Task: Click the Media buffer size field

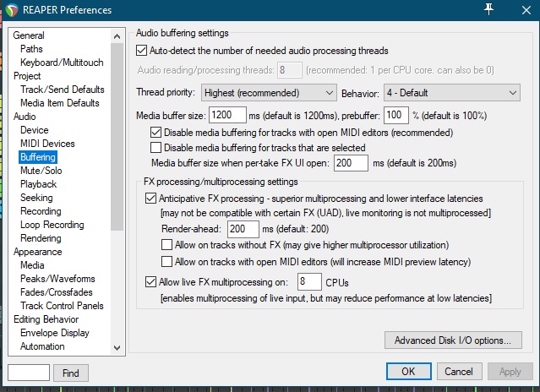Action: point(227,115)
